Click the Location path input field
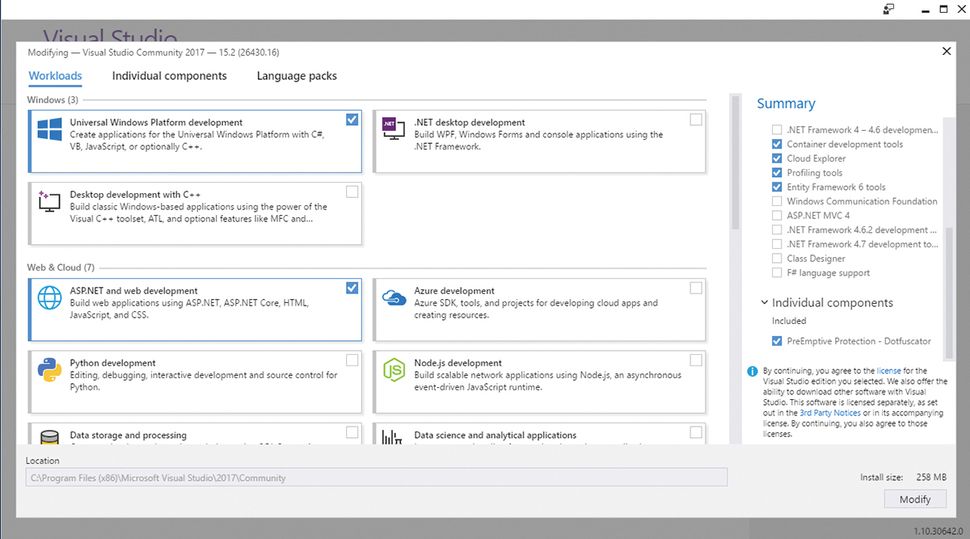The image size is (970, 539). (376, 478)
